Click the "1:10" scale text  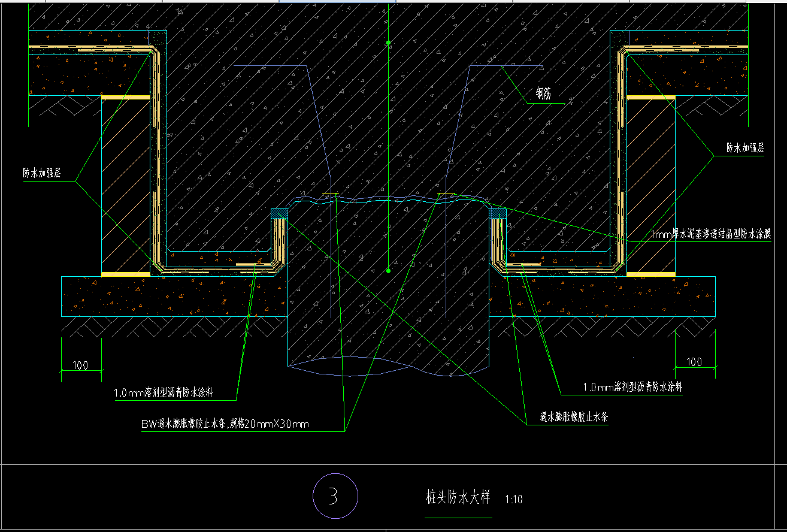[x=514, y=499]
